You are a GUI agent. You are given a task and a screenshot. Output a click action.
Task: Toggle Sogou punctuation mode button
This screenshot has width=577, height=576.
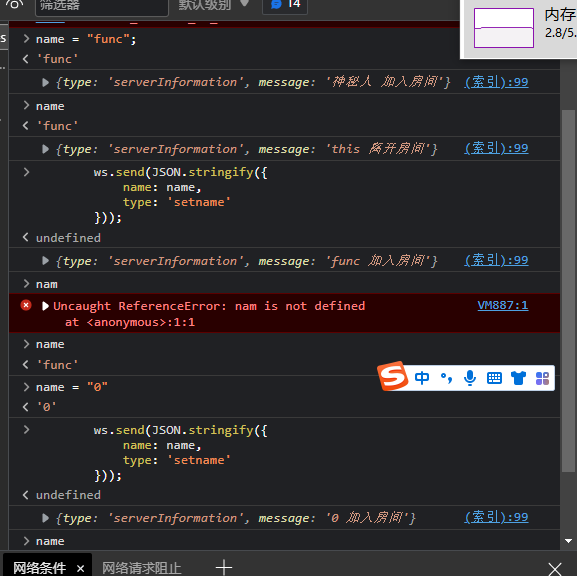[446, 378]
